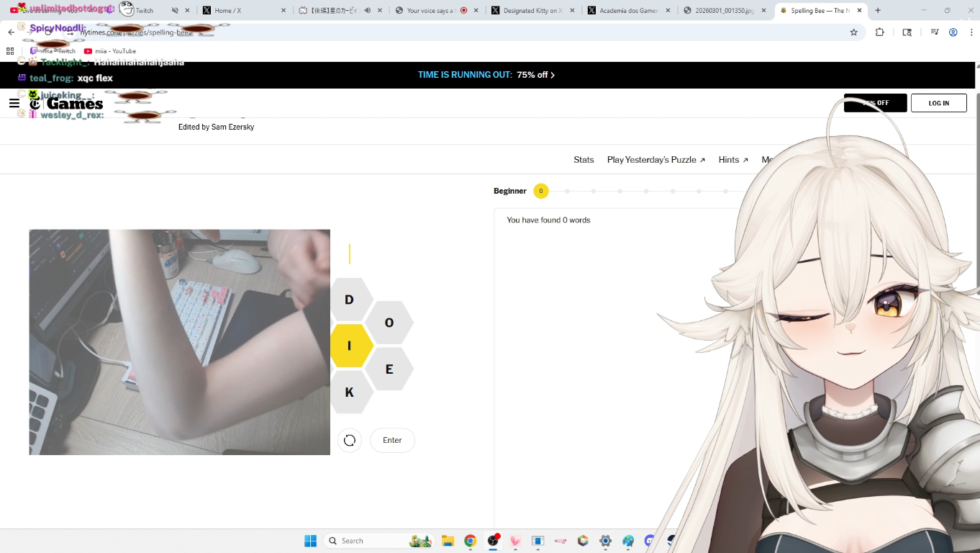Open the Windows Start menu
The width and height of the screenshot is (980, 553).
pyautogui.click(x=310, y=541)
